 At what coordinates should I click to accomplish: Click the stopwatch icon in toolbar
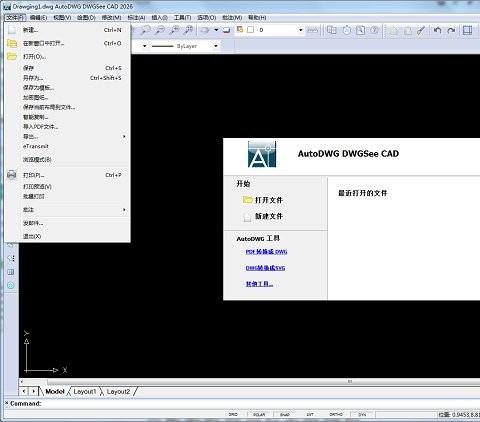click(x=347, y=30)
